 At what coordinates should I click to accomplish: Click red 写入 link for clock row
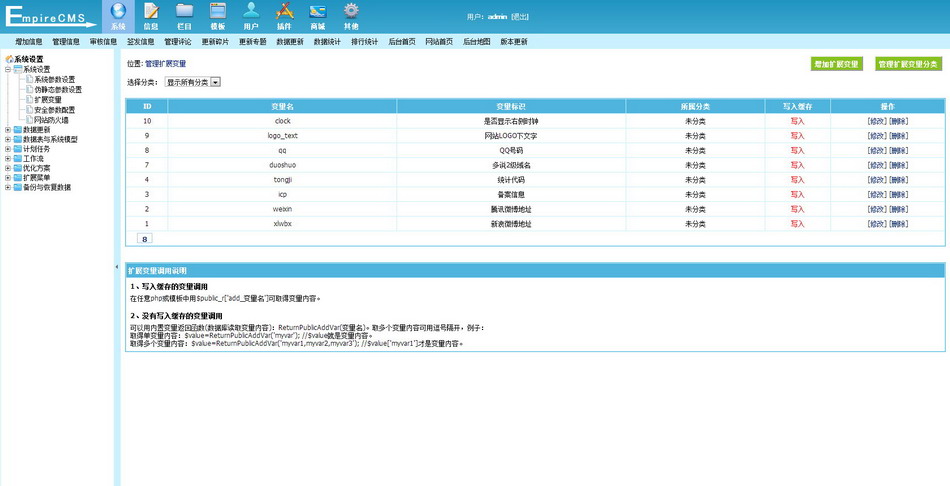pyautogui.click(x=797, y=120)
